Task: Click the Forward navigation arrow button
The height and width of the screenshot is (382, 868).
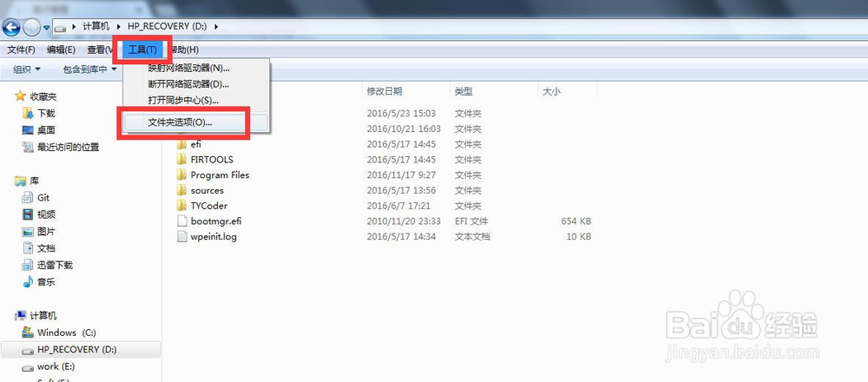Action: click(x=31, y=27)
